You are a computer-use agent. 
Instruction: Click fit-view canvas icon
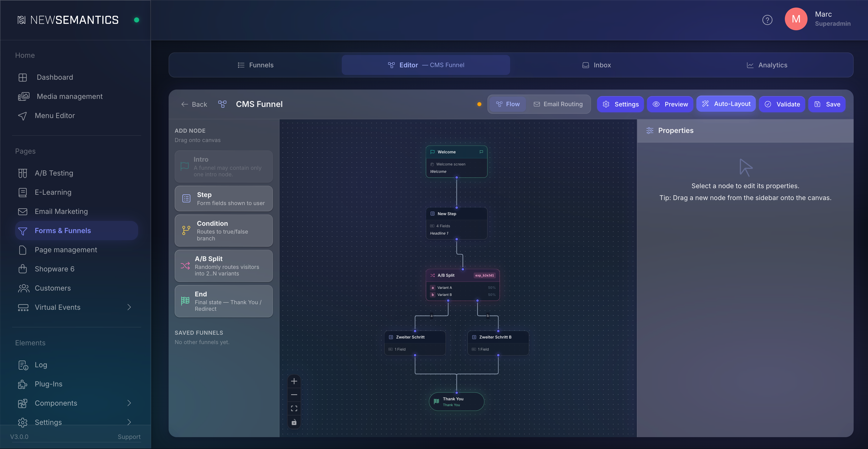click(x=294, y=409)
